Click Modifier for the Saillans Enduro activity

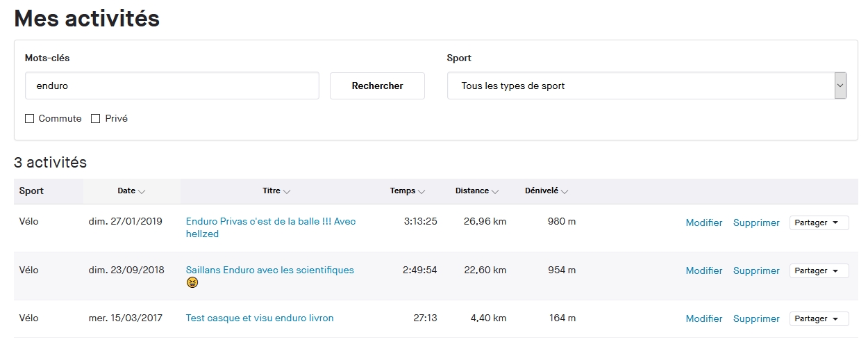click(x=704, y=270)
